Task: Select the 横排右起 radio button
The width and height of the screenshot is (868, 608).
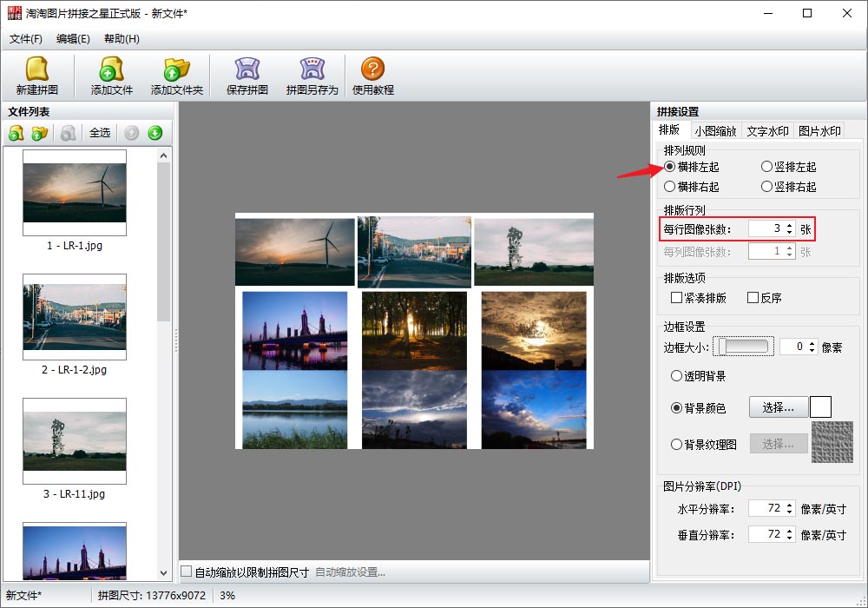Action: tap(670, 187)
